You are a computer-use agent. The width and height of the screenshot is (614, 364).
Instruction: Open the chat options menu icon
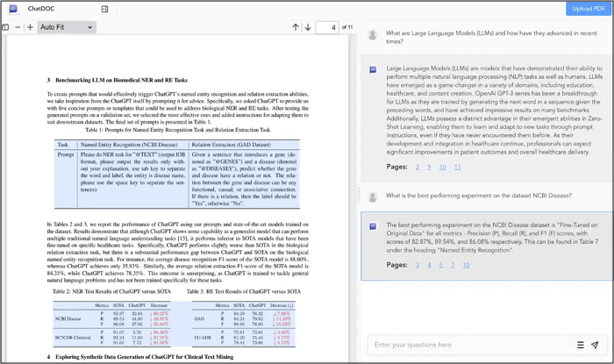click(580, 345)
